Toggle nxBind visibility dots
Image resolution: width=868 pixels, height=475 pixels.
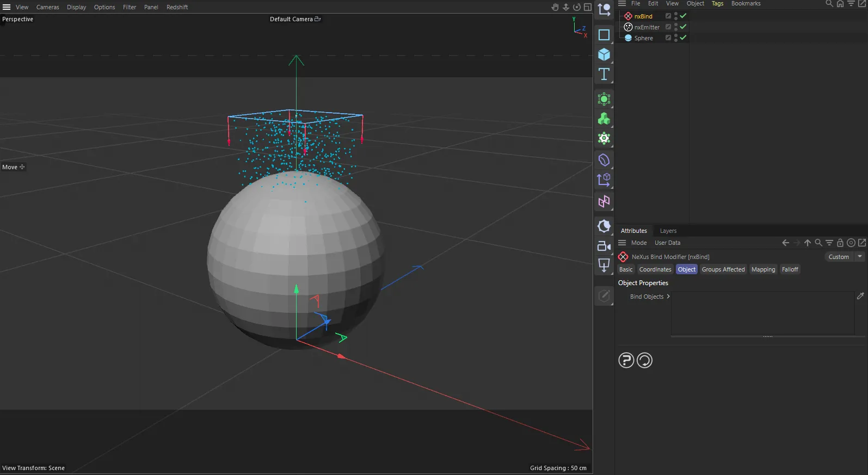tap(676, 16)
